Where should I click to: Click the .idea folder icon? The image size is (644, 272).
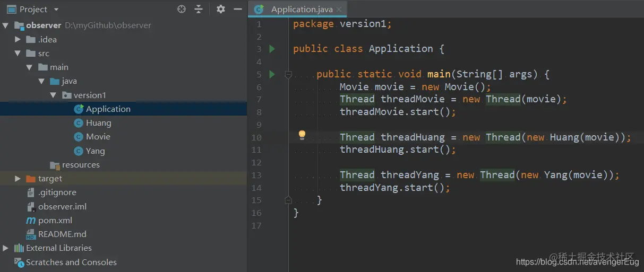coord(31,39)
